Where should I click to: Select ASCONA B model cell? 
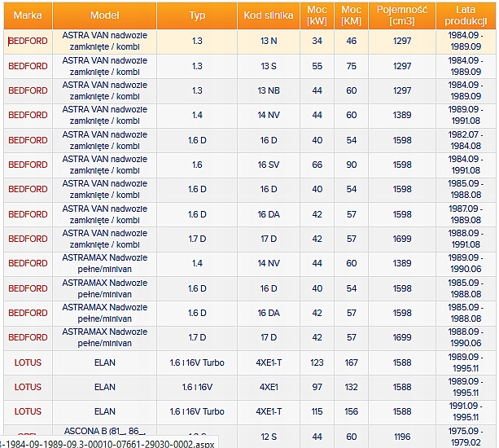[x=105, y=432]
